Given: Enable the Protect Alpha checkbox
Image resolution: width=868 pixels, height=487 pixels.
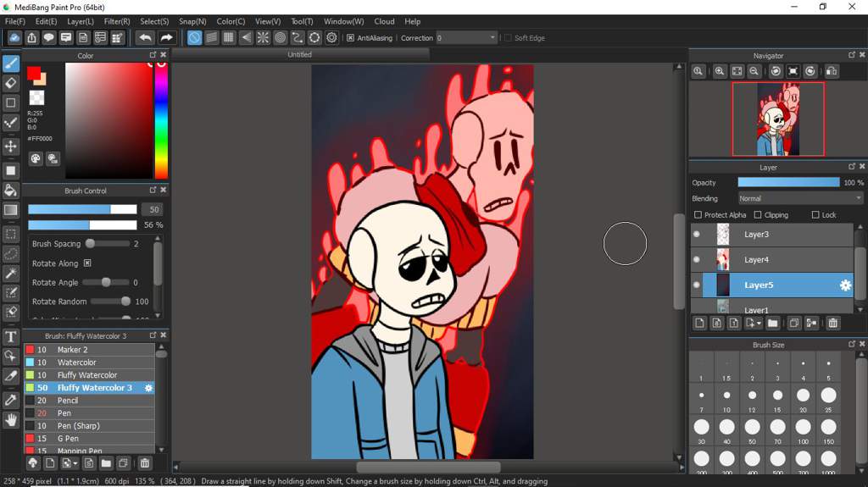Looking at the screenshot, I should click(x=698, y=215).
